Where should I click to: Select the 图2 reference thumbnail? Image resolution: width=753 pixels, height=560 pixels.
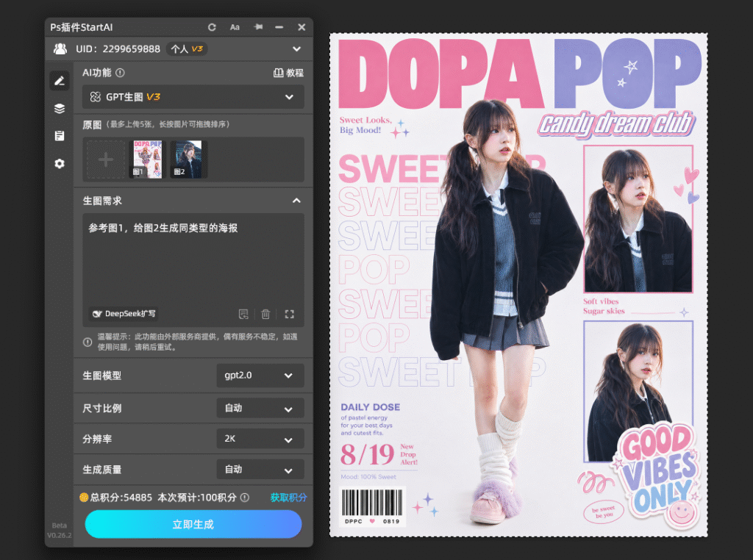pyautogui.click(x=188, y=159)
